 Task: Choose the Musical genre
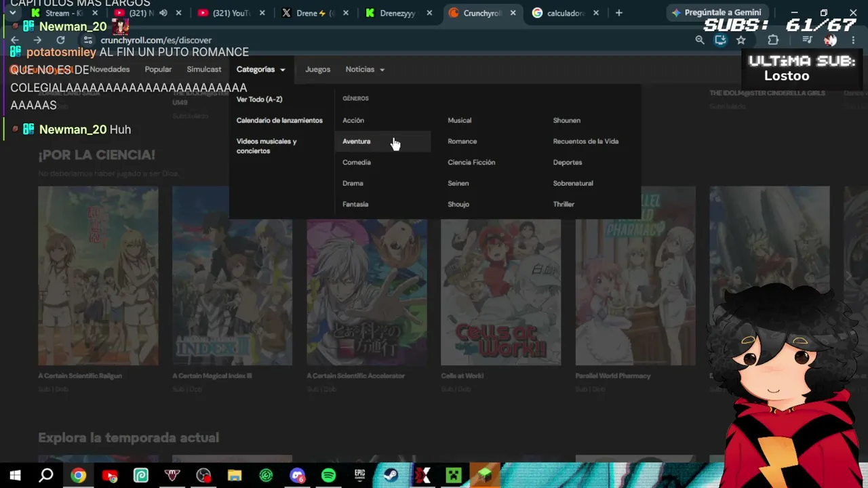pyautogui.click(x=459, y=120)
